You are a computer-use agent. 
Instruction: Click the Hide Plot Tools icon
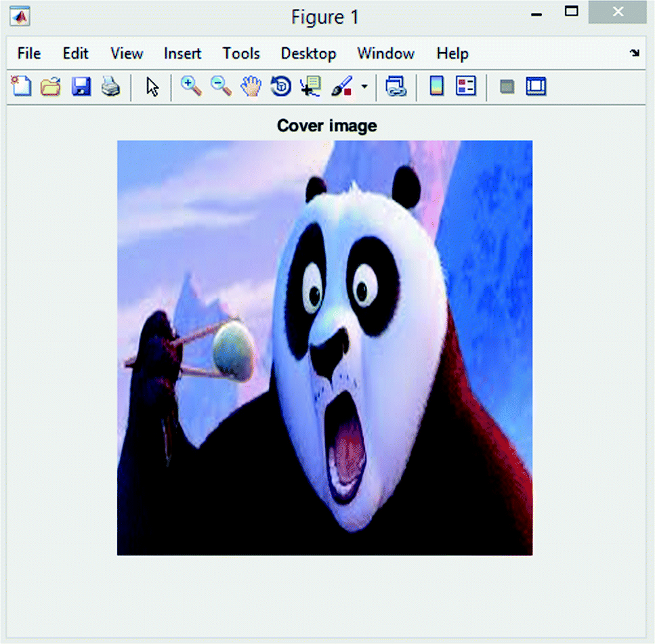(507, 87)
